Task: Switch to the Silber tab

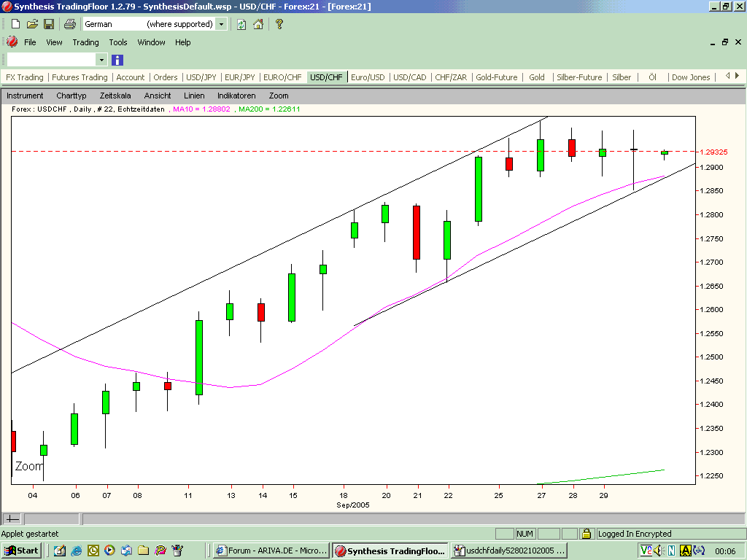Action: (622, 77)
